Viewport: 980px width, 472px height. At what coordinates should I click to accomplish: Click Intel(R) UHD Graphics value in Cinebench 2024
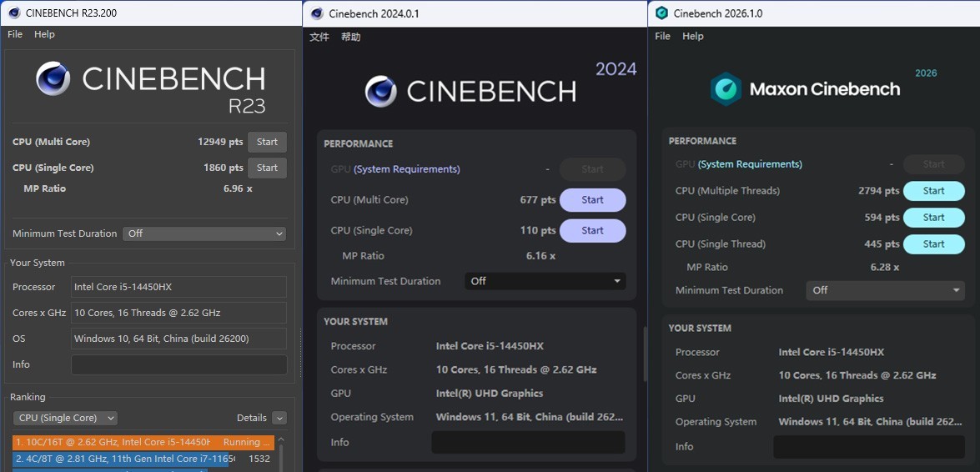[490, 394]
